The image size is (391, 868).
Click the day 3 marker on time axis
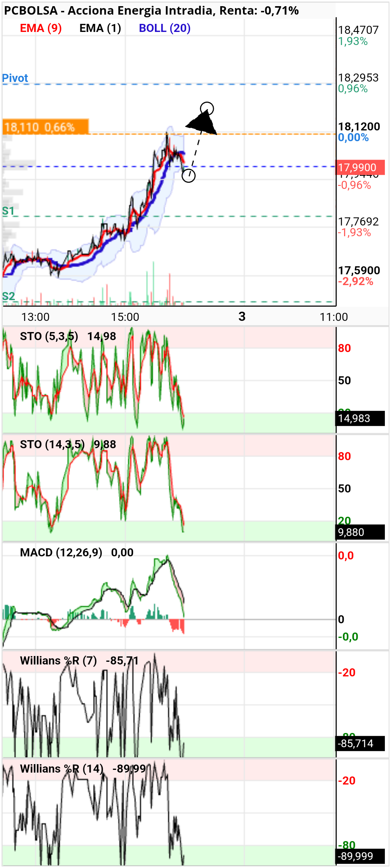(242, 316)
